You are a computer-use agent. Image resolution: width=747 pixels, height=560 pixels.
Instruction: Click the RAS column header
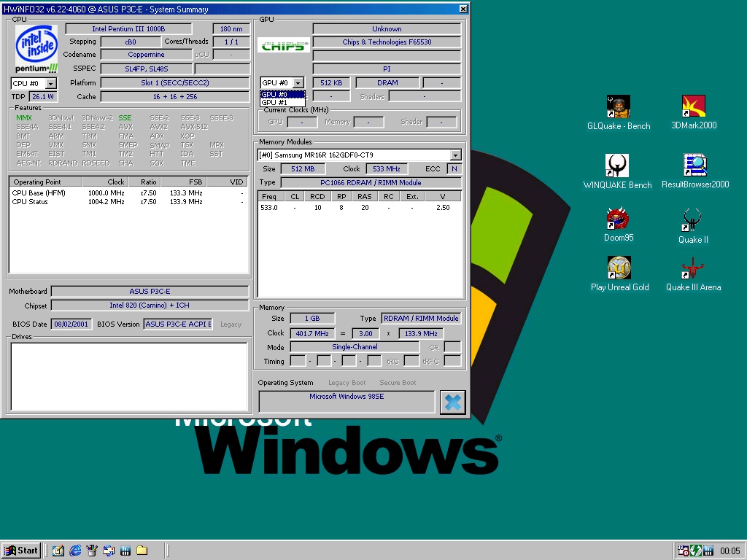coord(365,196)
